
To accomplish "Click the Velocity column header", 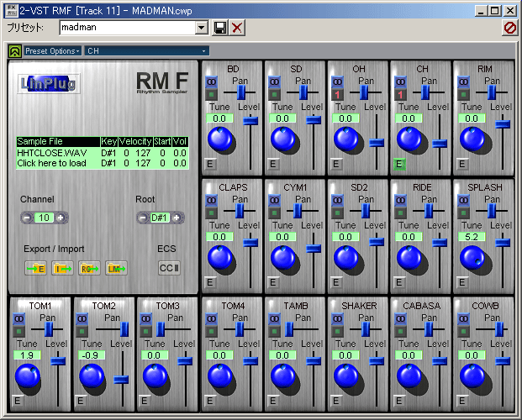I will click(135, 142).
